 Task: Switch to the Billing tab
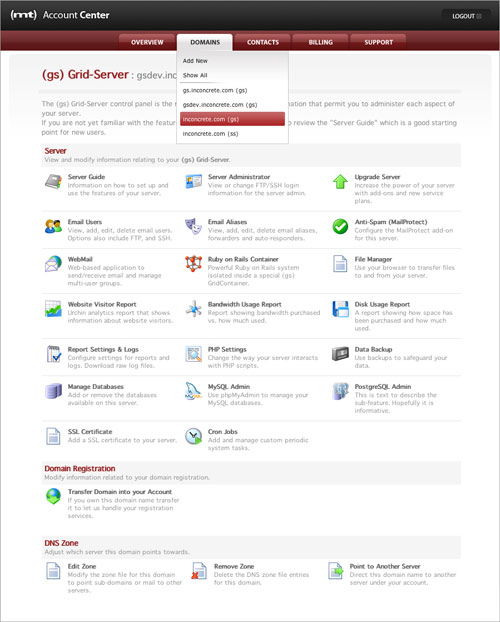321,42
